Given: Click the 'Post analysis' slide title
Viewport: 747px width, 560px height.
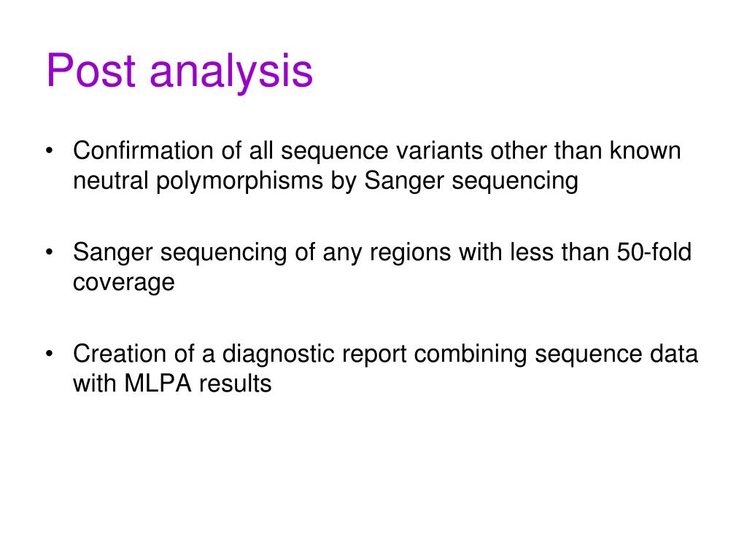Looking at the screenshot, I should [179, 71].
